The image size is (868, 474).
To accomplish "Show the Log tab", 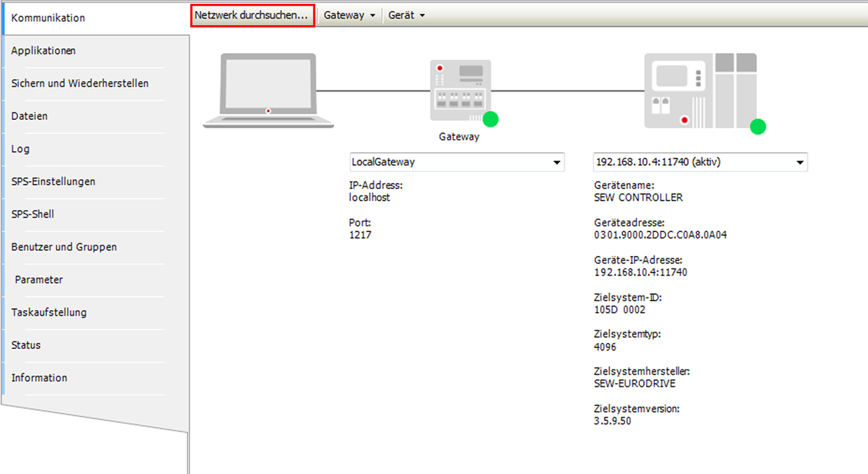I will [x=21, y=149].
